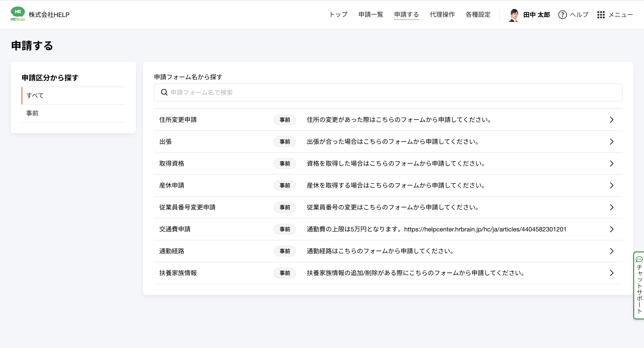This screenshot has height=348, width=644.
Task: Open the grid menu icon
Action: 601,15
